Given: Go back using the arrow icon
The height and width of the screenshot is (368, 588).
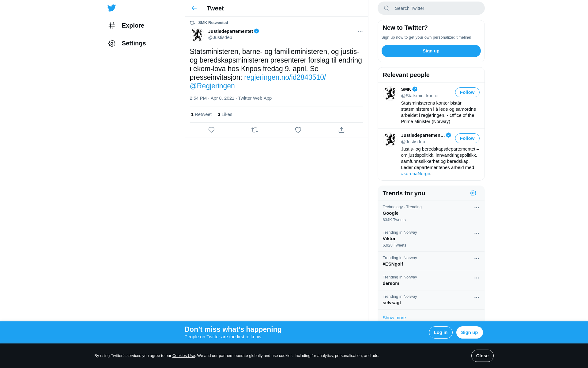Looking at the screenshot, I should coord(194,8).
